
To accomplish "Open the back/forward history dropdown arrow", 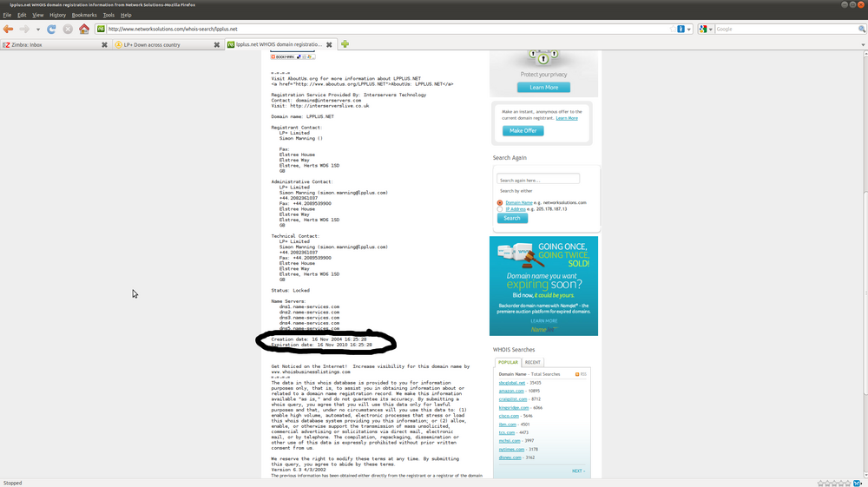I will click(37, 30).
